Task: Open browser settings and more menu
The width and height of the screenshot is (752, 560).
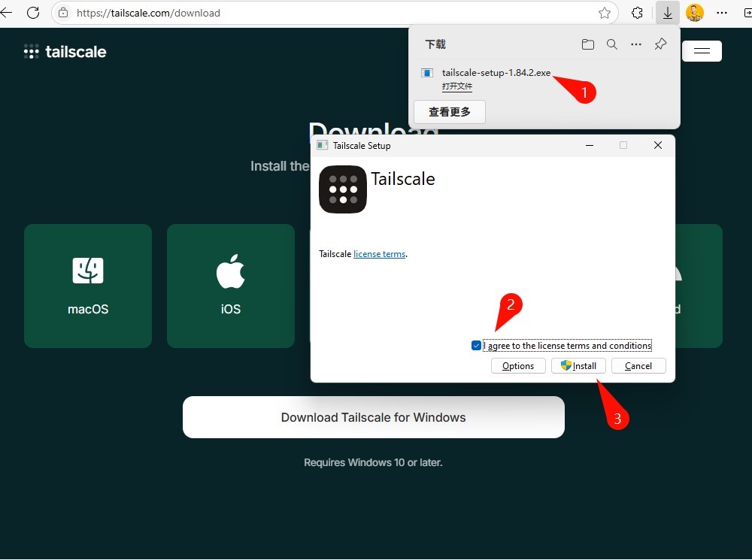Action: click(x=722, y=13)
